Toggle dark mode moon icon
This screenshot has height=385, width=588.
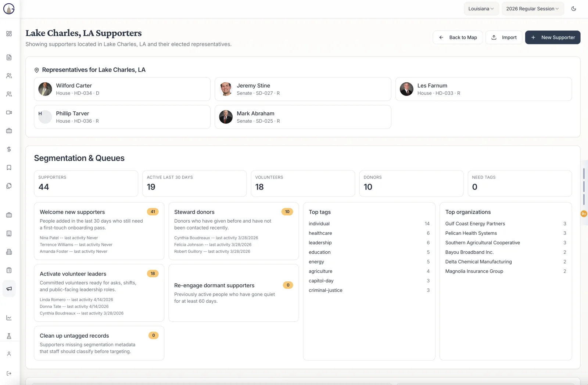(574, 9)
